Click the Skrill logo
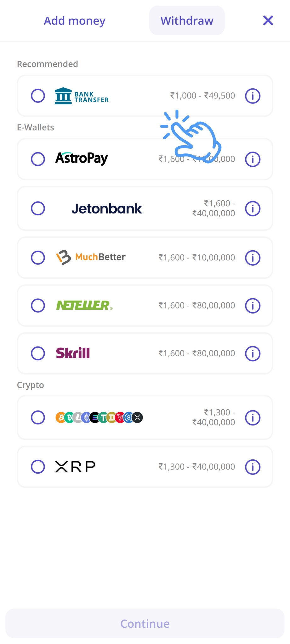Screen dimensions: 290x644 (x=73, y=353)
